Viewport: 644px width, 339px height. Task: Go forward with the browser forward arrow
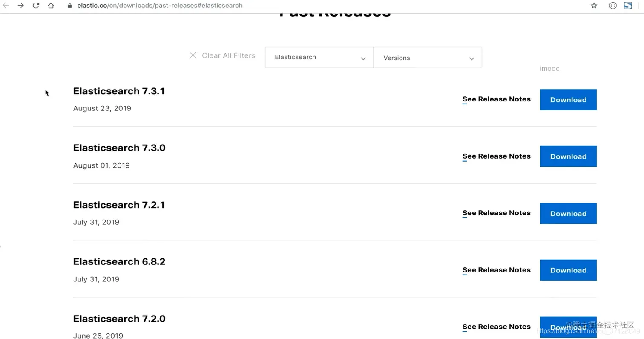pos(20,6)
